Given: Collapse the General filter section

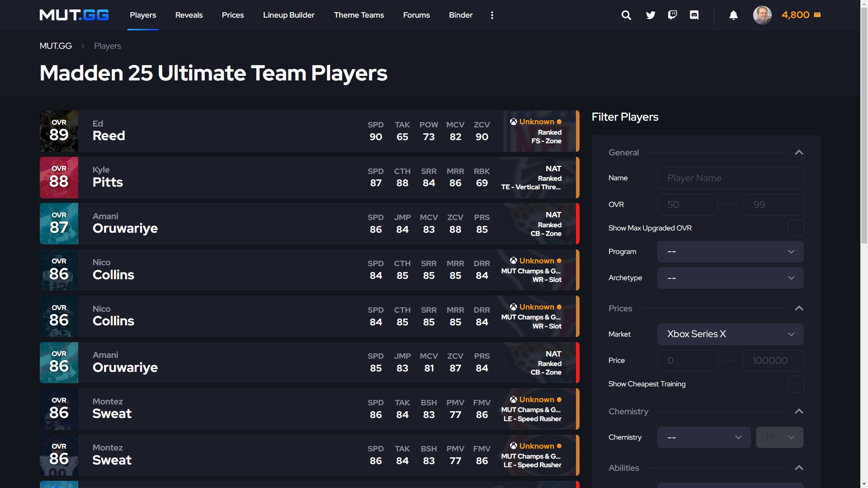Looking at the screenshot, I should [799, 153].
